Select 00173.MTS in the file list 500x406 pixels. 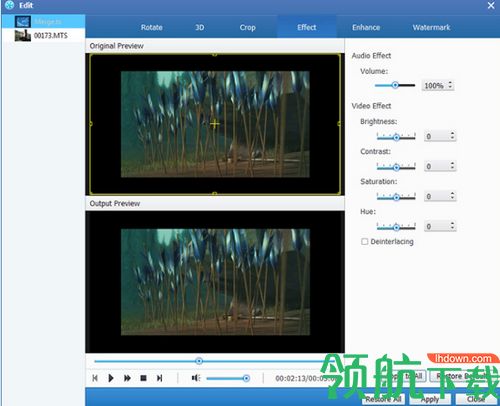pos(43,35)
